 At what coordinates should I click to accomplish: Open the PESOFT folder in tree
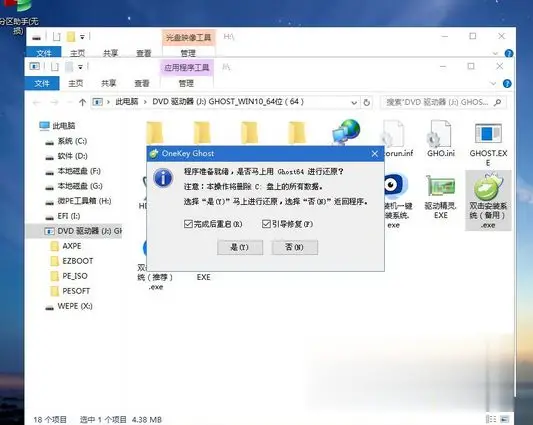[70, 291]
